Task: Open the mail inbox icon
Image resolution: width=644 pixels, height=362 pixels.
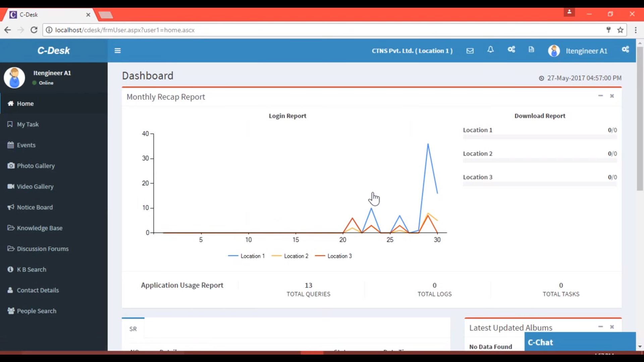Action: tap(470, 51)
